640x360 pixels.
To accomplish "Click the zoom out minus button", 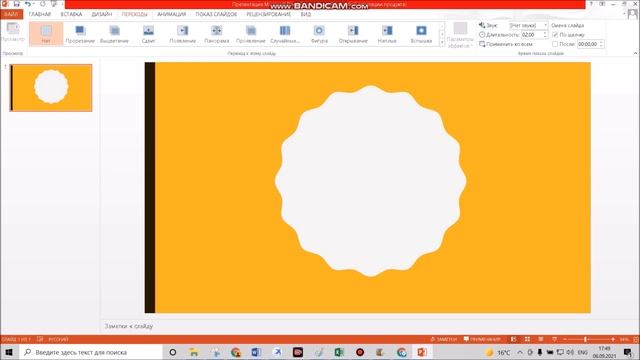I will click(x=565, y=339).
